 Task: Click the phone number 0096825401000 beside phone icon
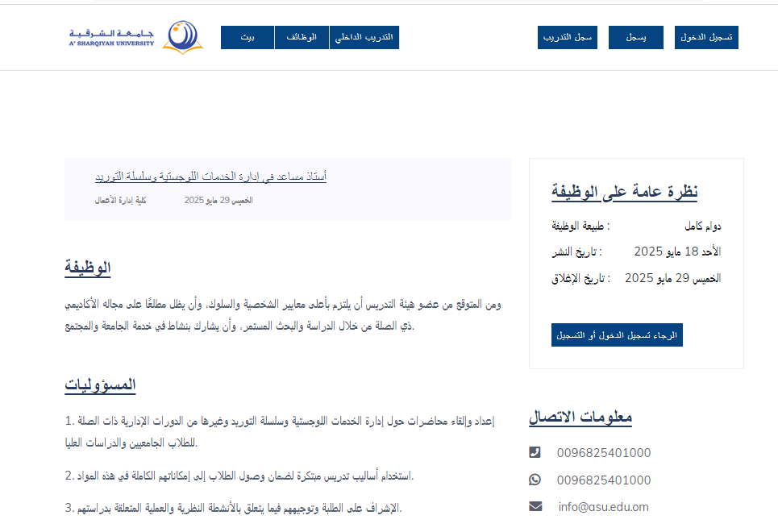(603, 452)
